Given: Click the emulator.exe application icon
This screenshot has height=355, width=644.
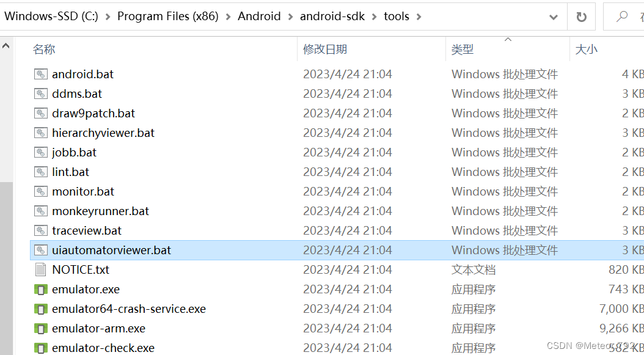Looking at the screenshot, I should coord(40,289).
